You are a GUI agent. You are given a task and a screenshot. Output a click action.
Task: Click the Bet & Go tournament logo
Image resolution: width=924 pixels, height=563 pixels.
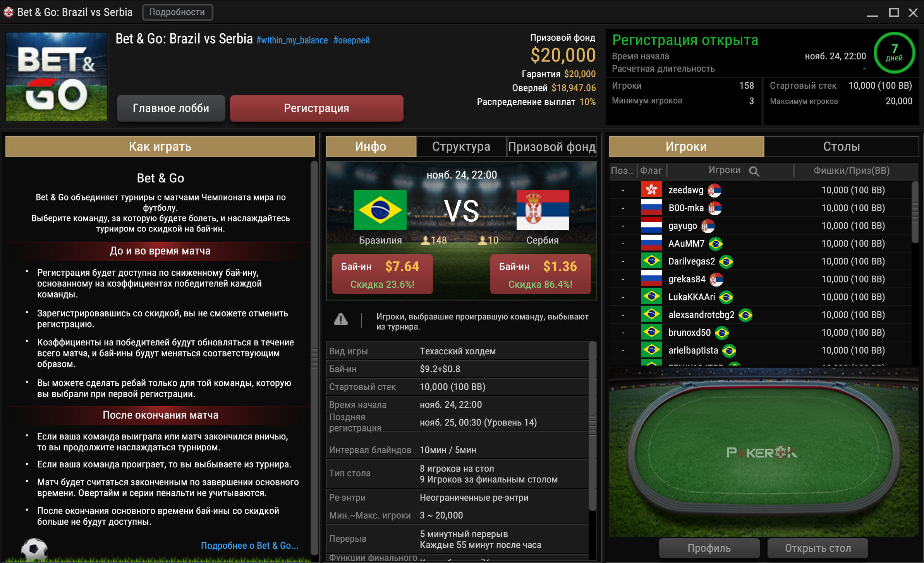57,77
